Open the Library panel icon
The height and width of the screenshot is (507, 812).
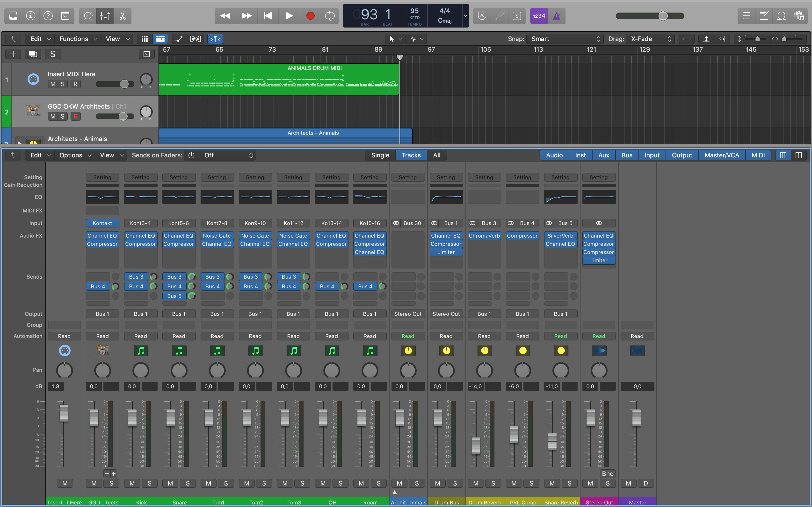click(x=13, y=16)
